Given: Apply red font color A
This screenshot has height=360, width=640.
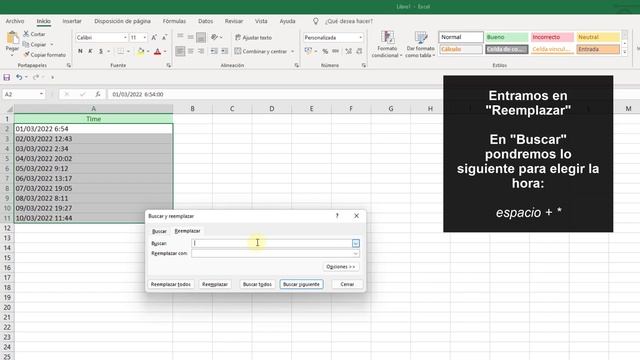Looking at the screenshot, I should (x=158, y=51).
